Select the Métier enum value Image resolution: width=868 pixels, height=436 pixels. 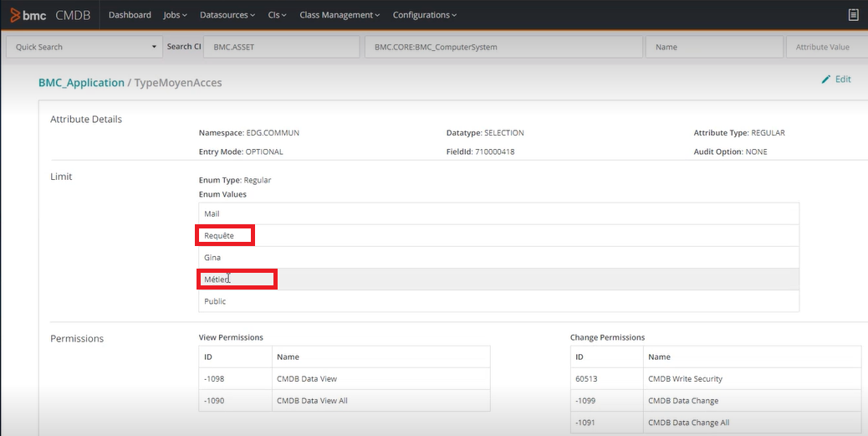[498, 280]
